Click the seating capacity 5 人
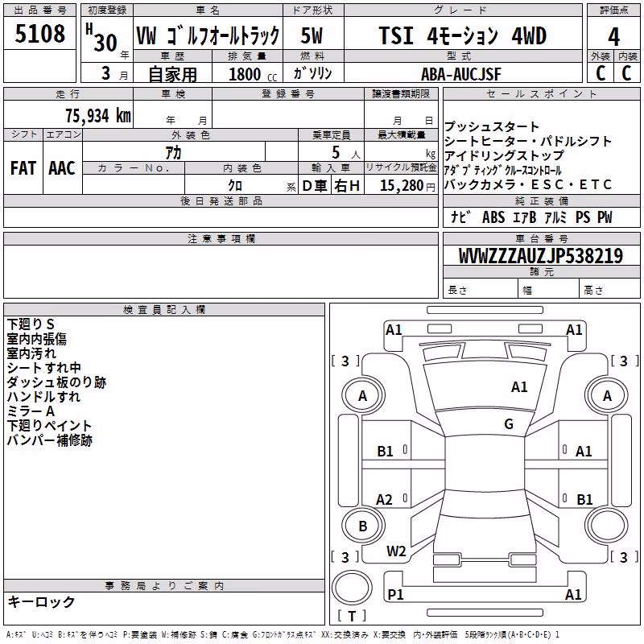 [x=346, y=153]
